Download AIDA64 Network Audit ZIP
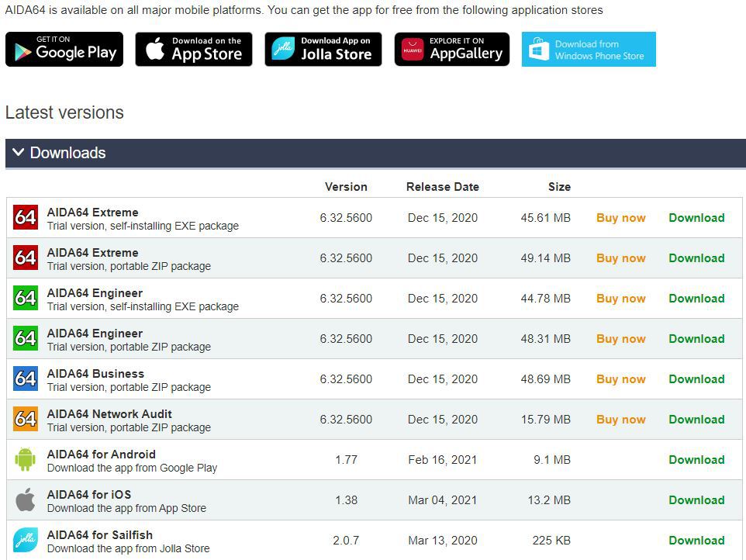This screenshot has height=560, width=746. pos(696,420)
